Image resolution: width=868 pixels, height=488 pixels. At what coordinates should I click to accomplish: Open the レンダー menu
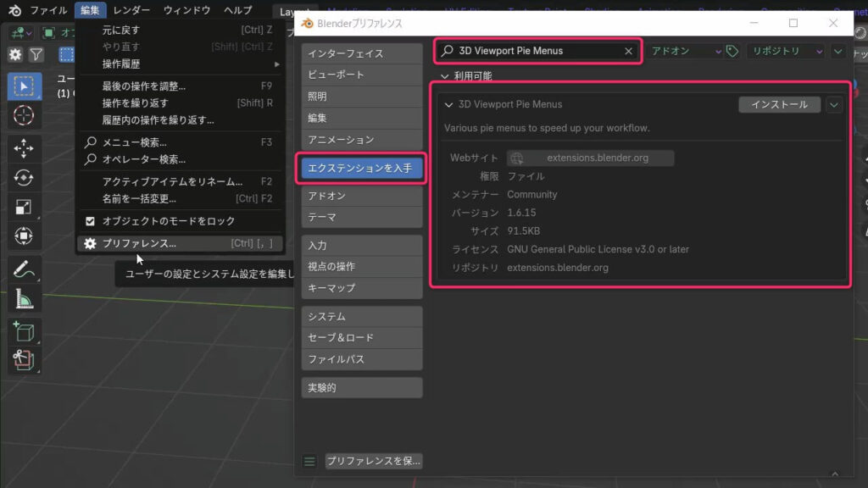coord(131,10)
